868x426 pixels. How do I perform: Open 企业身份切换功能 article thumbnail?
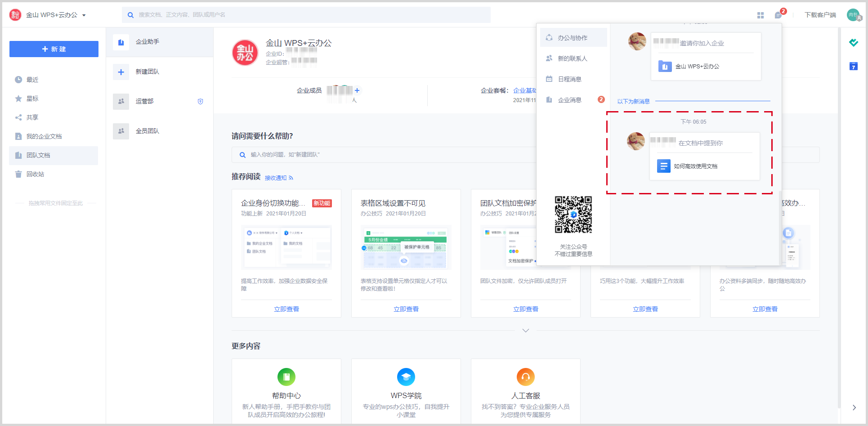[286, 247]
